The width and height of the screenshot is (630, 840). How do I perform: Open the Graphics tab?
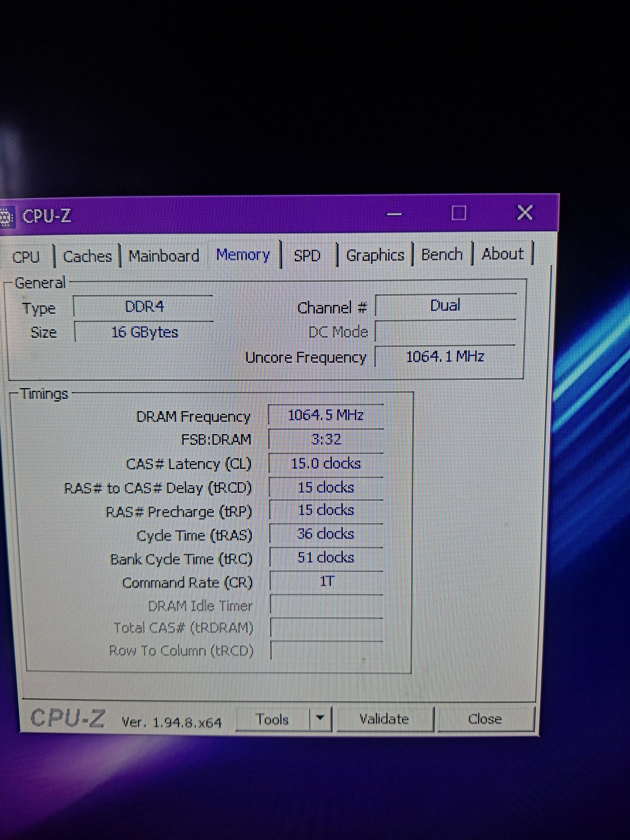point(375,255)
